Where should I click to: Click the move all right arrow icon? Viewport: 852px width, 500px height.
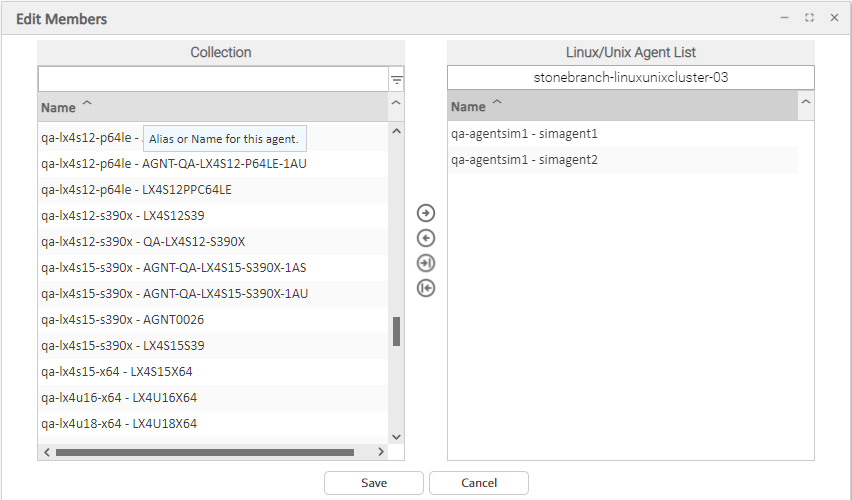[x=426, y=263]
